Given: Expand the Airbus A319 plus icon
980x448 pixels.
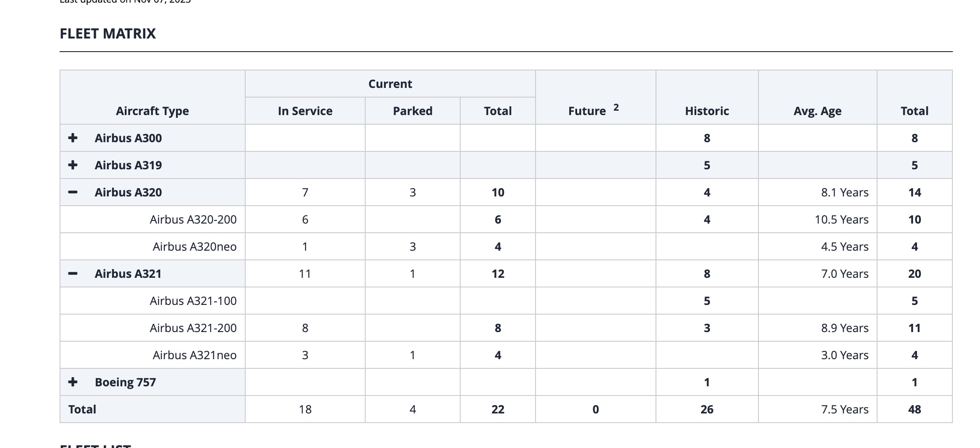Looking at the screenshot, I should [x=73, y=165].
